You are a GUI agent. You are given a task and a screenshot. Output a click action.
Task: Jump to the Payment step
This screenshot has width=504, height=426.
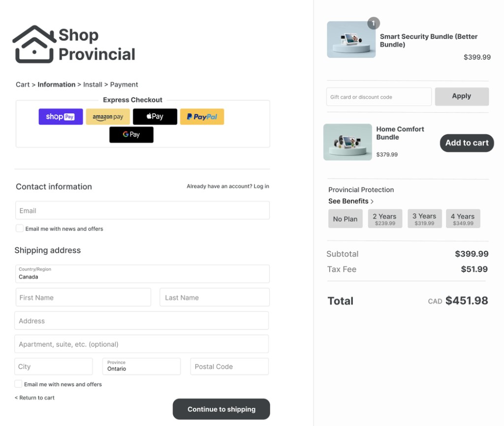coord(124,84)
